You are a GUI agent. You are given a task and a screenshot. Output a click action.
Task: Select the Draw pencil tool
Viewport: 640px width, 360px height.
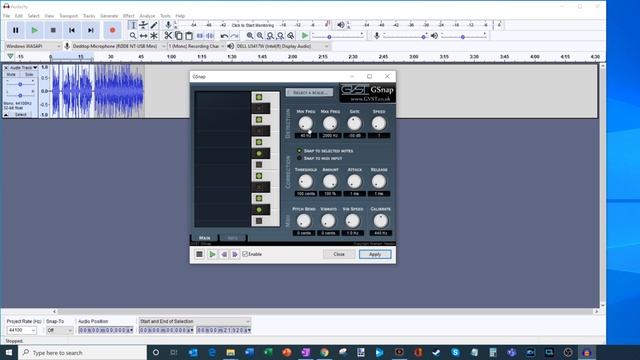point(154,25)
